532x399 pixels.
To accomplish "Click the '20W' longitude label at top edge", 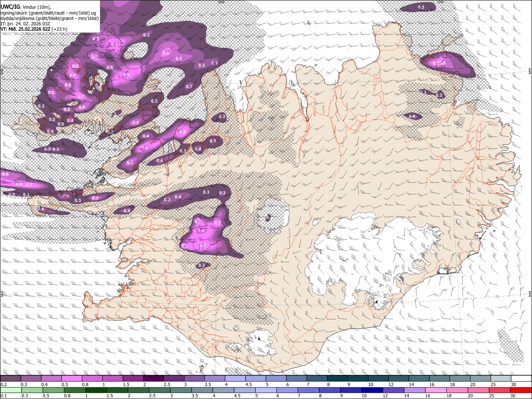I will coord(221,2).
